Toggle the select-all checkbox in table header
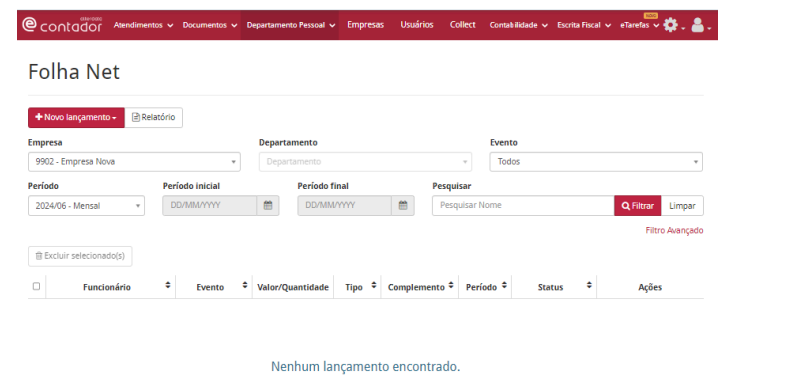 (x=36, y=286)
